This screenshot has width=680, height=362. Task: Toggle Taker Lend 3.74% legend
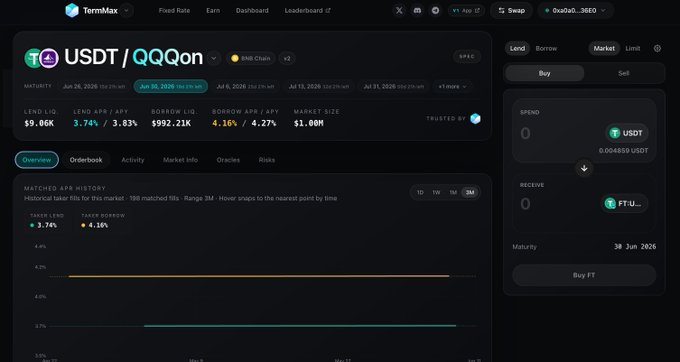[x=47, y=221]
